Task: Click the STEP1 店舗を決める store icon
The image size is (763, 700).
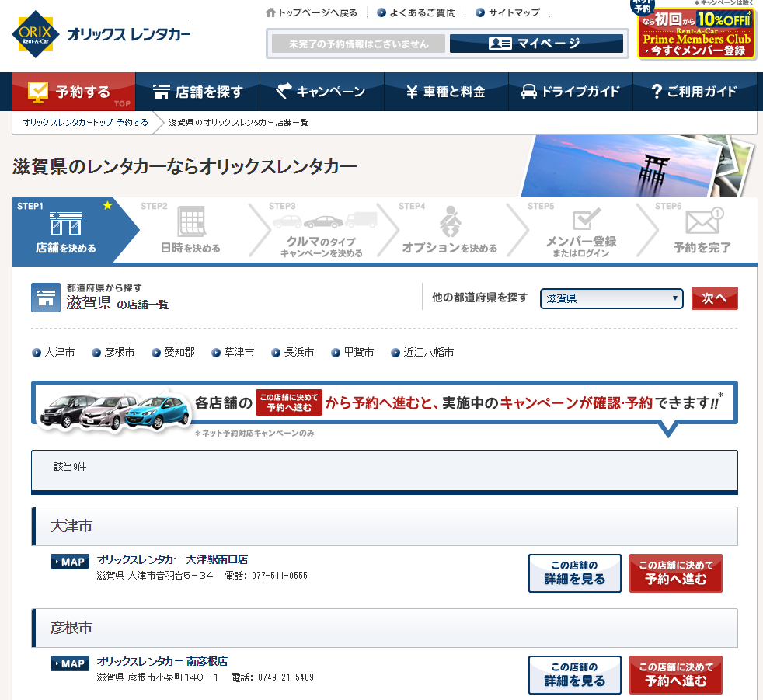Action: coord(65,224)
